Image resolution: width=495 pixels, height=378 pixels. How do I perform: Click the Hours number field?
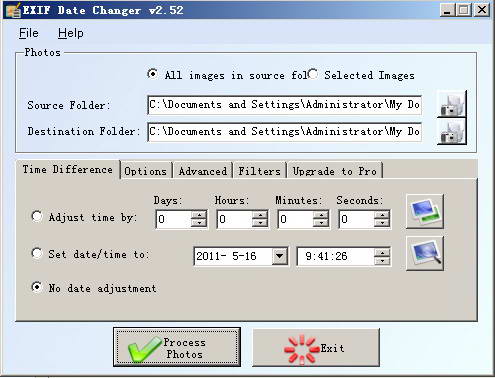(x=235, y=219)
